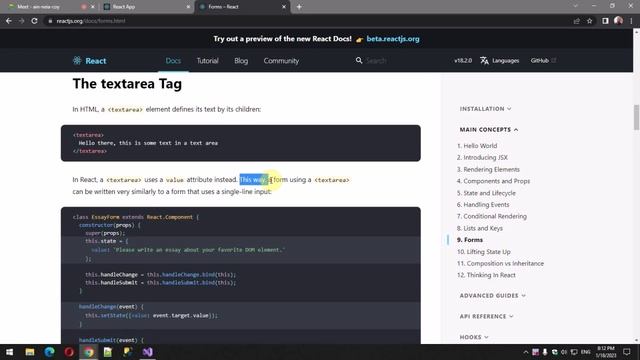This screenshot has width=640, height=360.
Task: Go to 10. Lifting State Up
Action: (x=484, y=252)
